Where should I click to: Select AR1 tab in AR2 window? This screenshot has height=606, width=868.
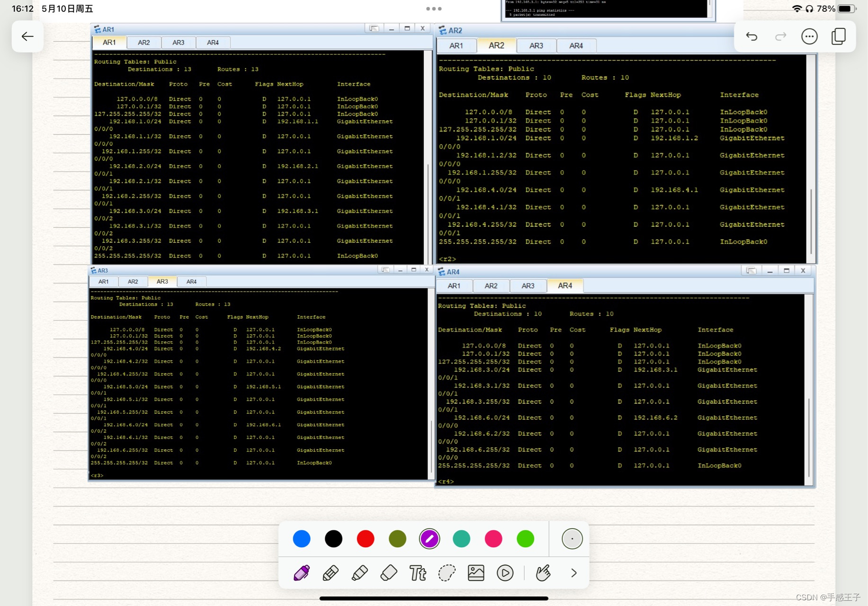tap(456, 46)
